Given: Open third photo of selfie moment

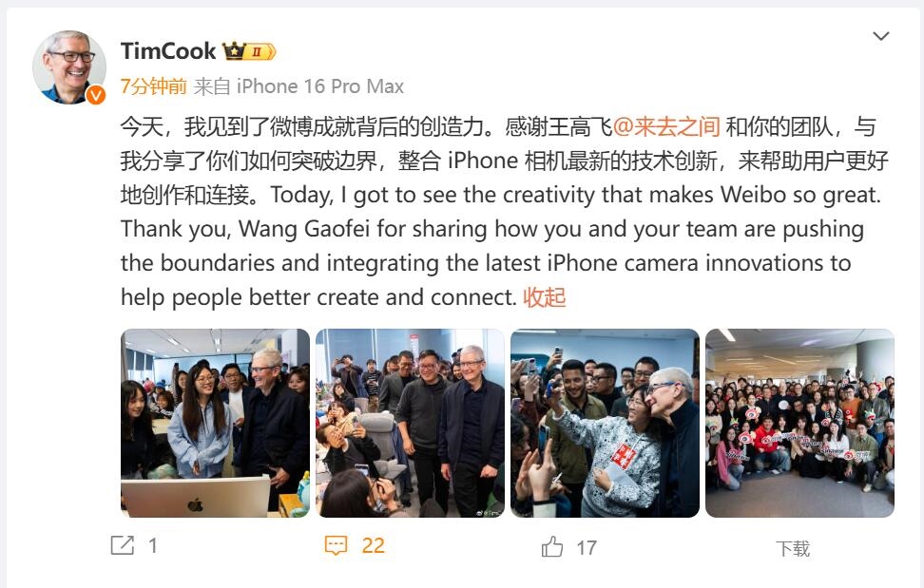Looking at the screenshot, I should 606,424.
